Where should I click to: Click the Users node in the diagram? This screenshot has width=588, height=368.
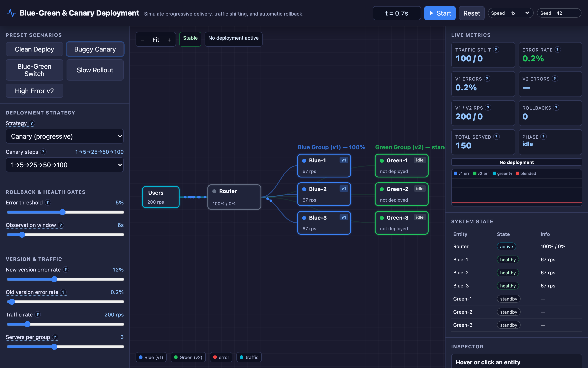tap(161, 197)
